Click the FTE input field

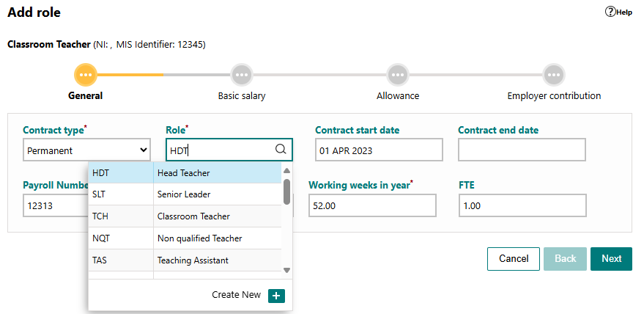(522, 205)
